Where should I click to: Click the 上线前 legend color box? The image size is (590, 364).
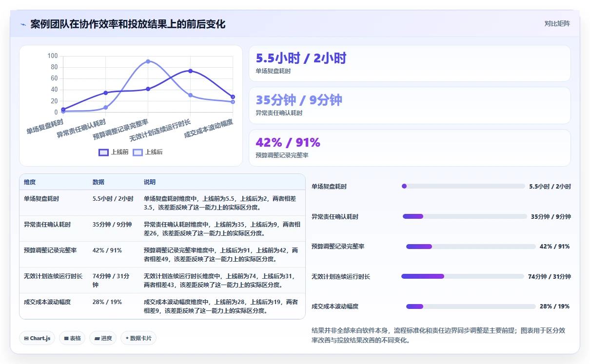click(x=103, y=152)
